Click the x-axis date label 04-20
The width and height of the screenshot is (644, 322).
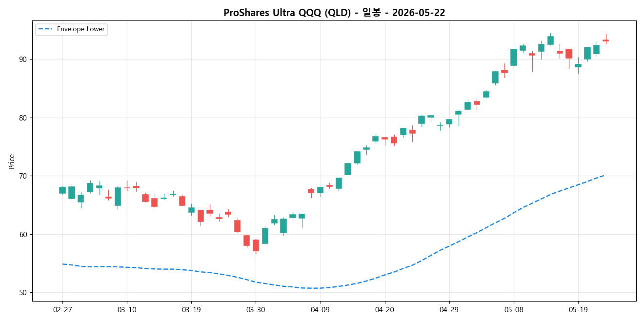click(384, 309)
